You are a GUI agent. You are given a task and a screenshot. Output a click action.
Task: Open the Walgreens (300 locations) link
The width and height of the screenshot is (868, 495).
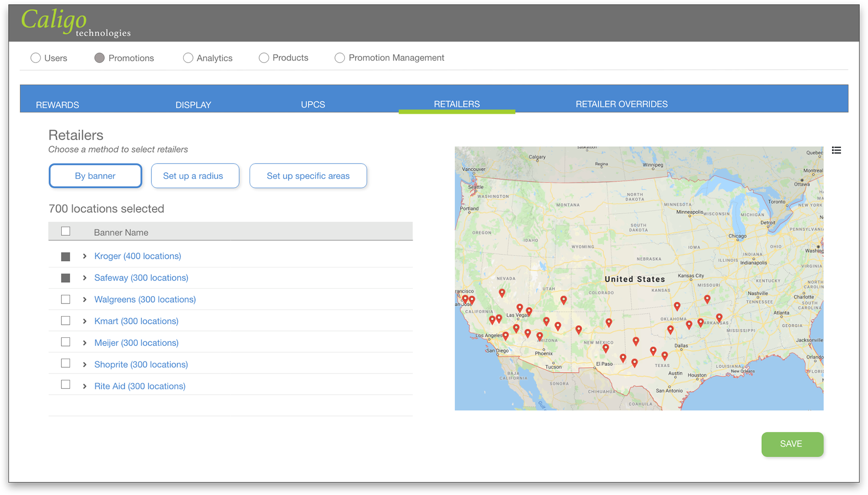tap(145, 299)
